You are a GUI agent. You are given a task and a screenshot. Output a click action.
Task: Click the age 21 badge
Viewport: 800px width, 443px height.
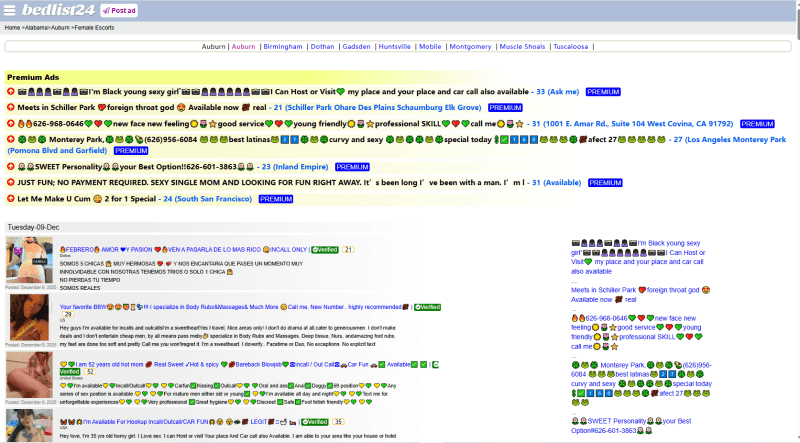[x=348, y=250]
